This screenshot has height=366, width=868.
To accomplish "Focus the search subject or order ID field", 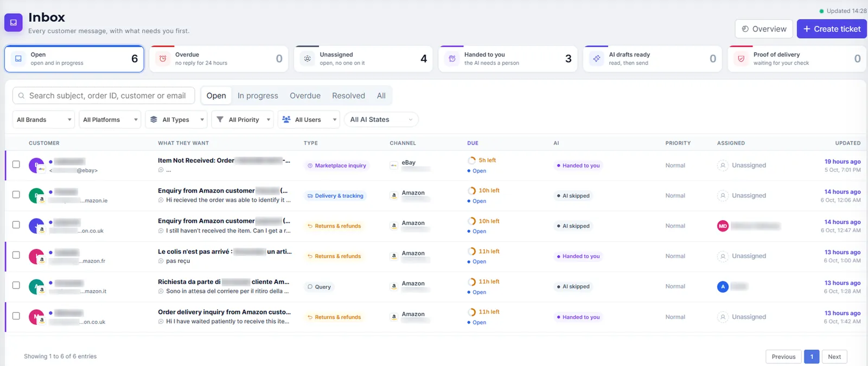I will (103, 96).
